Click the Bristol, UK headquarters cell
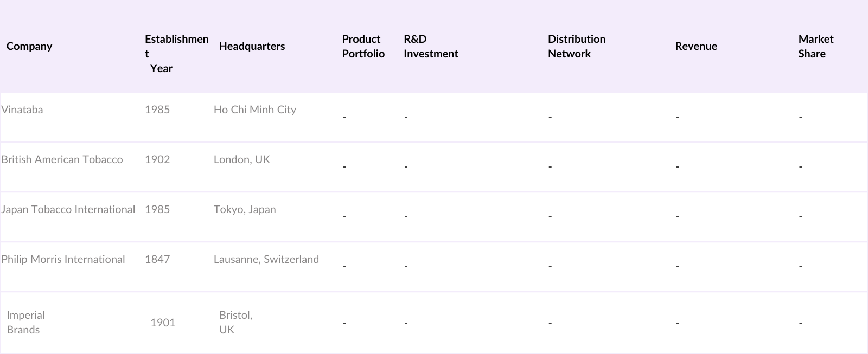Image resolution: width=868 pixels, height=354 pixels. click(235, 322)
